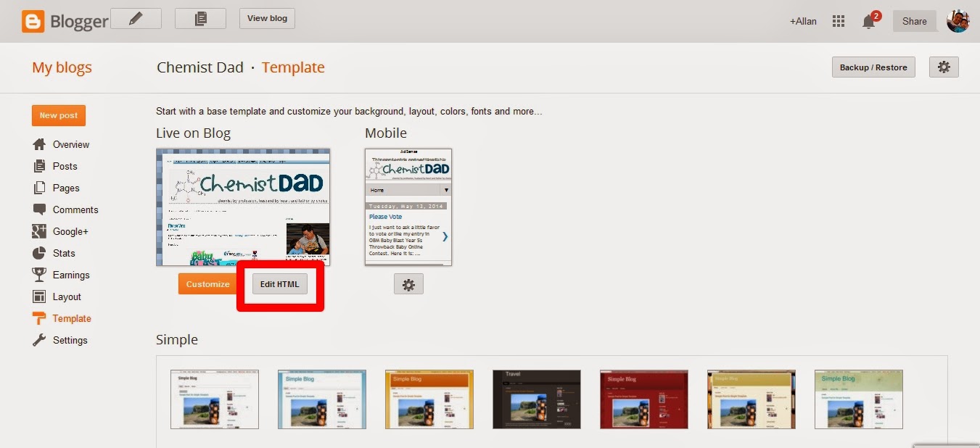
Task: Open the Google apps grid icon
Action: click(x=839, y=21)
